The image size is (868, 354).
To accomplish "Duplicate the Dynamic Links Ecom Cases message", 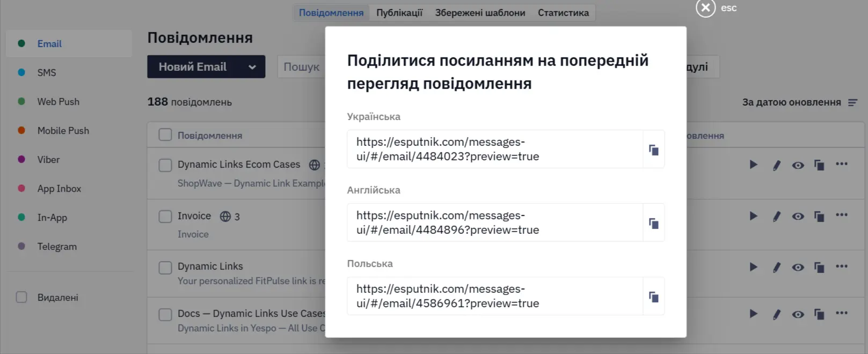I will [819, 165].
